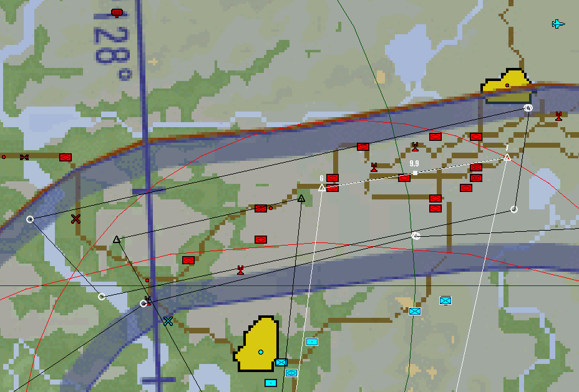The image size is (579, 392).
Task: Select the red armor unit touching the waypoint 6 triangle
Action: coord(333,188)
